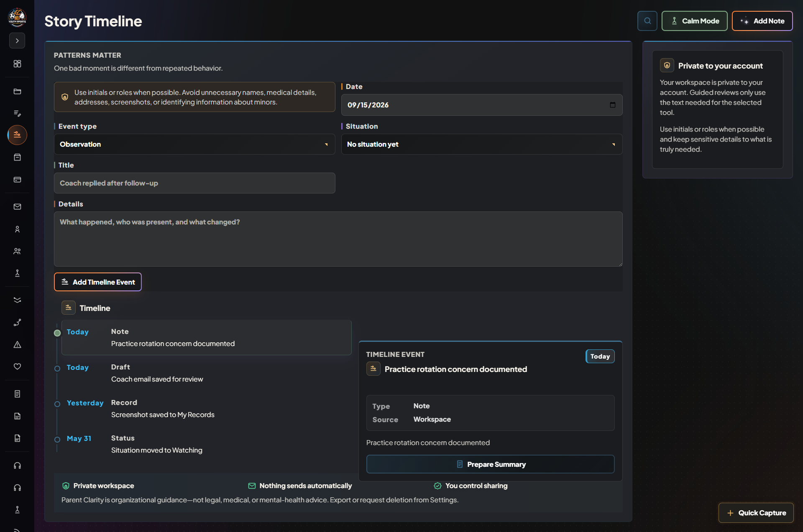Open the group of people icon in sidebar
803x532 pixels.
tap(17, 251)
